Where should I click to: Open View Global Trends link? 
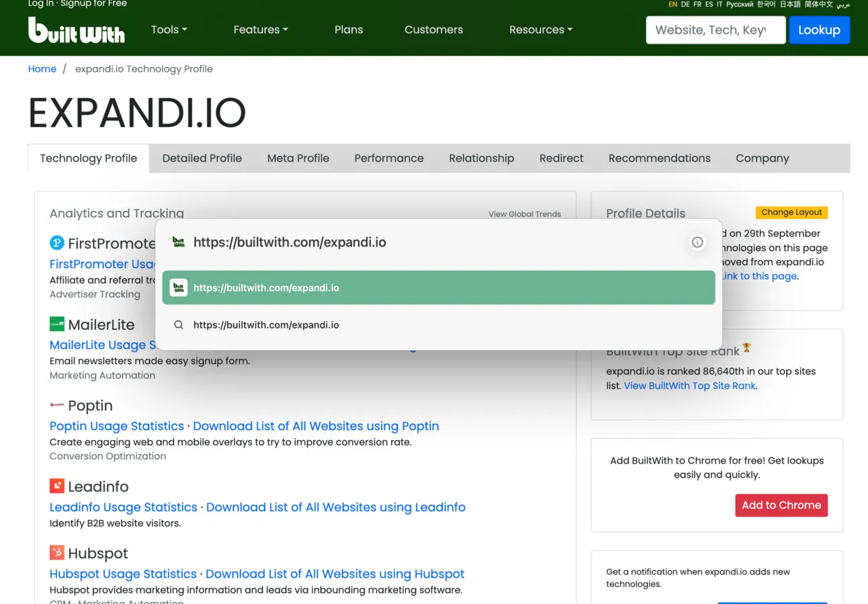[525, 214]
